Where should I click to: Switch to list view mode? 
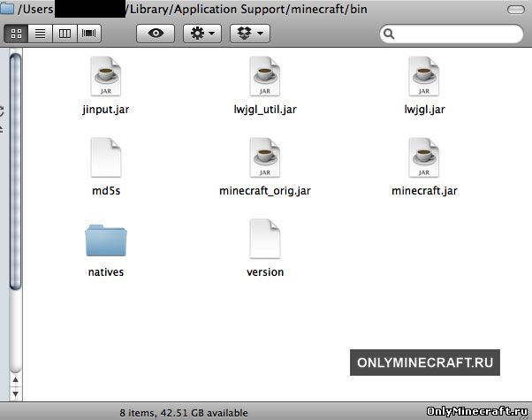(41, 33)
